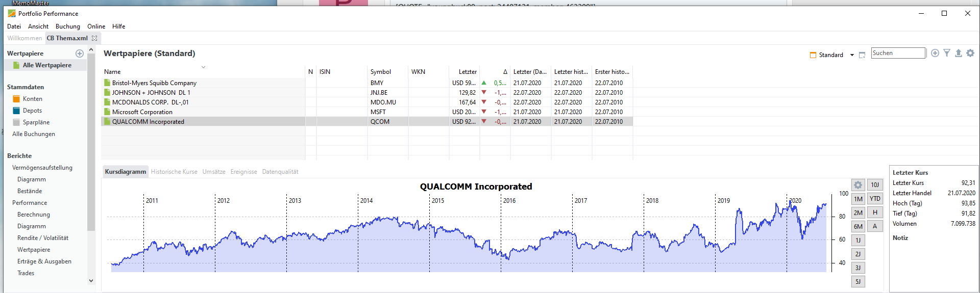Select Alle Buchungen in sidebar

coord(34,134)
